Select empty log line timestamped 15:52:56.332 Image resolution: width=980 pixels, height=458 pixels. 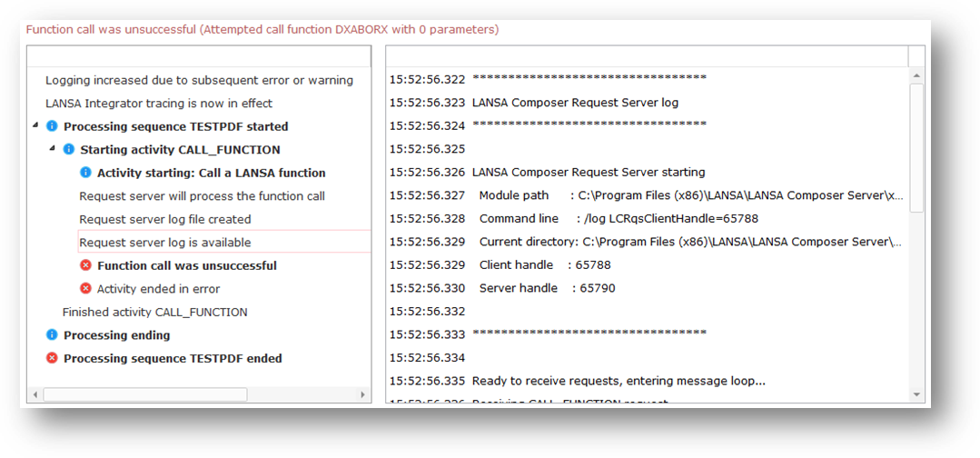coord(647,311)
